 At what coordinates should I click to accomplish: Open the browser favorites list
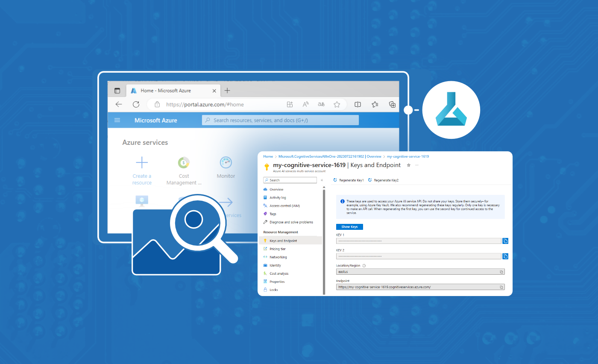375,104
